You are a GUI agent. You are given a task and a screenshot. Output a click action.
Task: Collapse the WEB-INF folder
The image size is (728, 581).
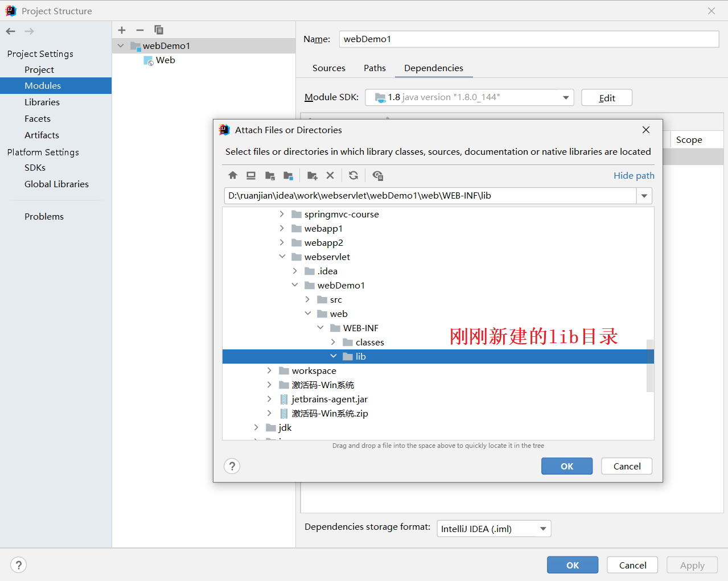[320, 328]
